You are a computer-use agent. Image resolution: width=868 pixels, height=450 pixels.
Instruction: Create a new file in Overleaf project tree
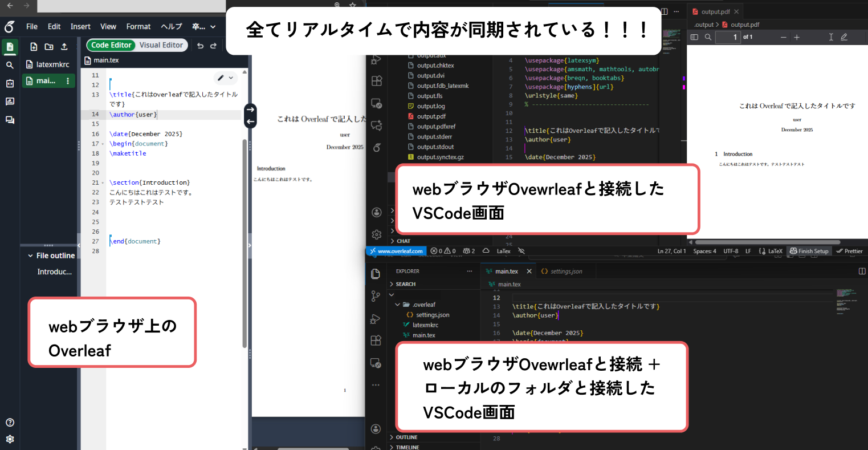coord(34,46)
